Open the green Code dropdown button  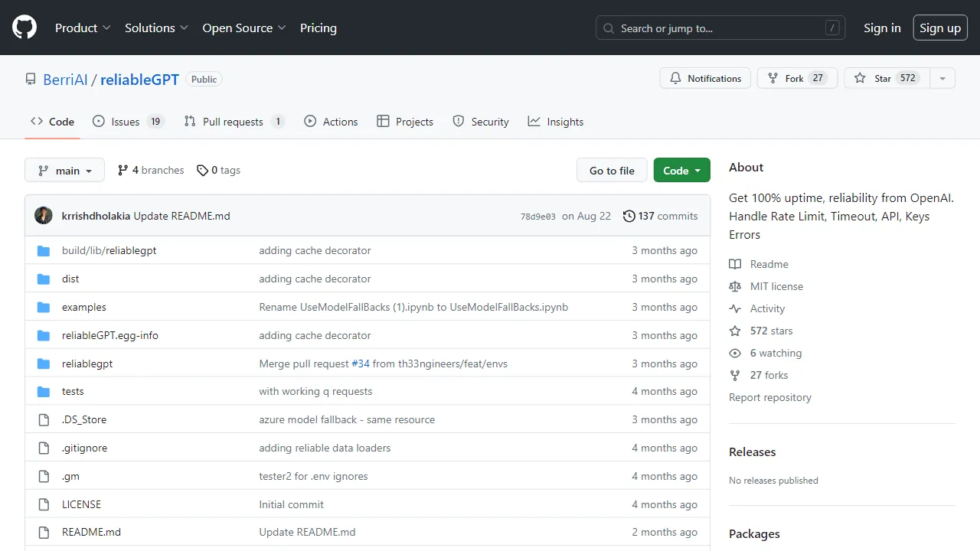click(681, 170)
